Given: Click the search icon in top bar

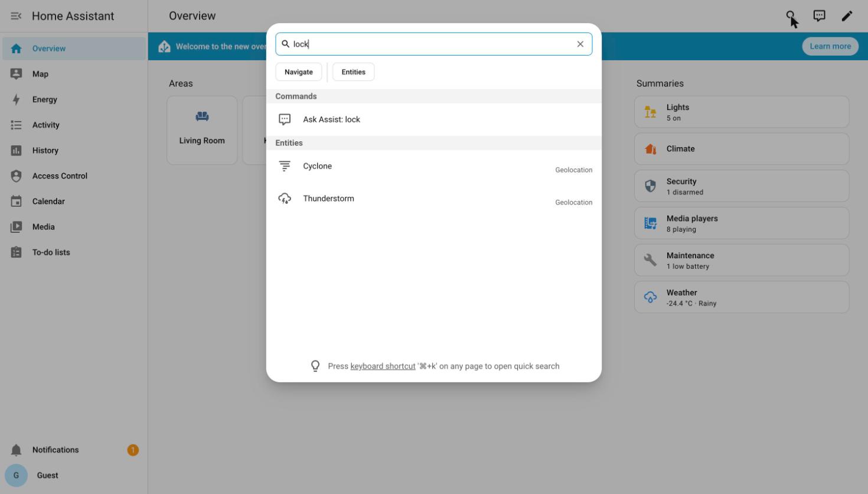Looking at the screenshot, I should [x=791, y=16].
